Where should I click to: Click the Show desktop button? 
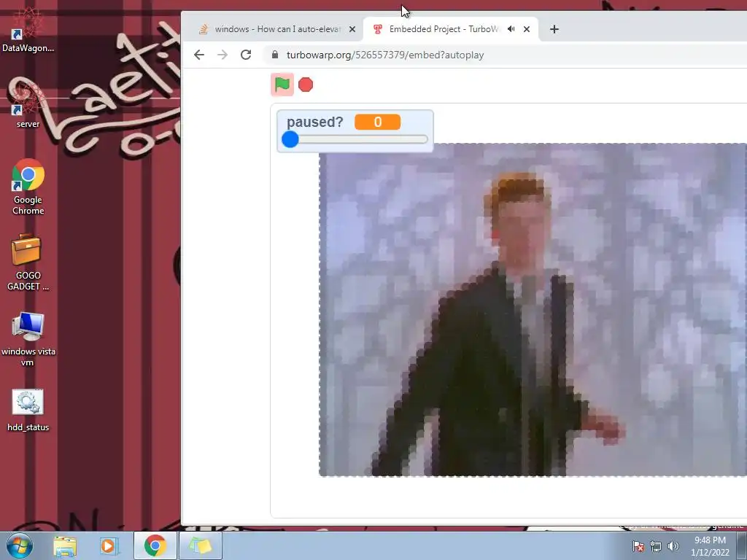(742, 545)
